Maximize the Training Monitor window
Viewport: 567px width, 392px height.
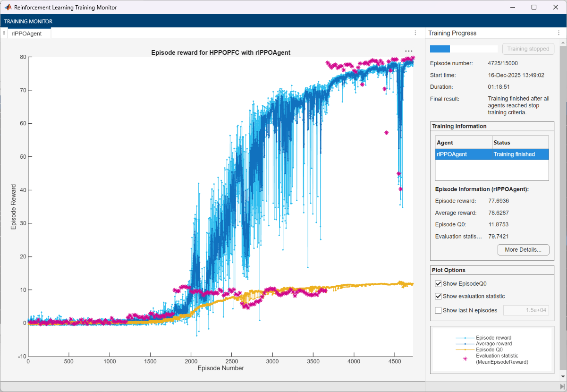(534, 7)
